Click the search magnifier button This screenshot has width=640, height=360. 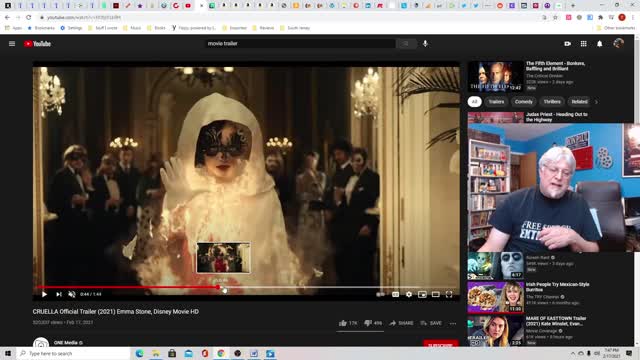tap(406, 44)
